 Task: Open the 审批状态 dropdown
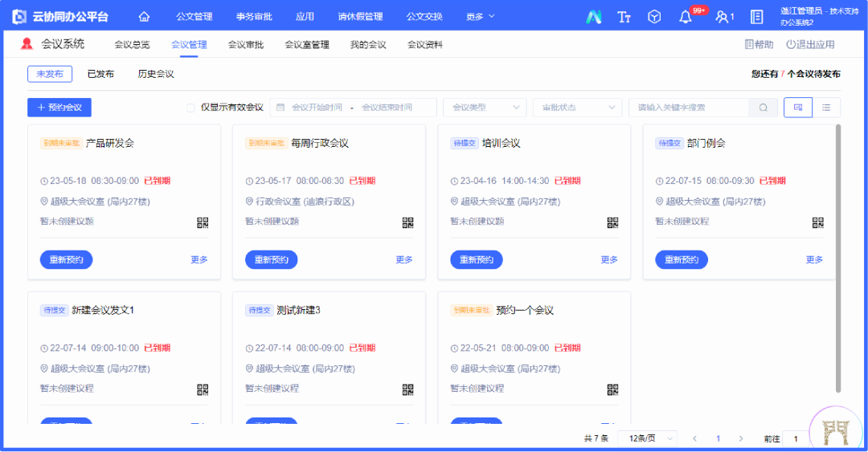point(577,108)
